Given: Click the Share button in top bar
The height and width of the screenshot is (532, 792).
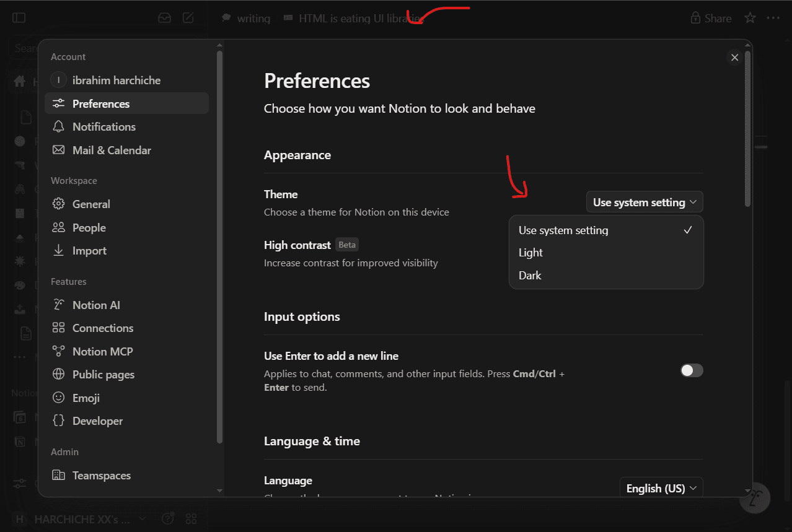Looking at the screenshot, I should [x=711, y=18].
